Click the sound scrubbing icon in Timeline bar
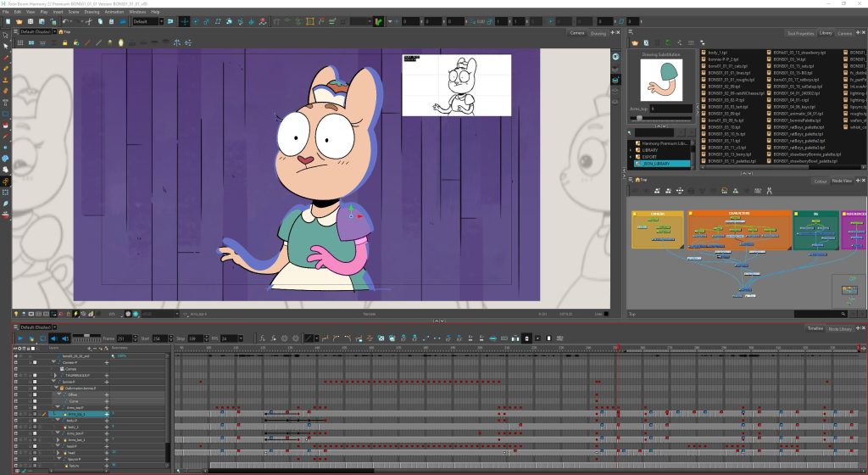The image size is (868, 475). [x=64, y=338]
